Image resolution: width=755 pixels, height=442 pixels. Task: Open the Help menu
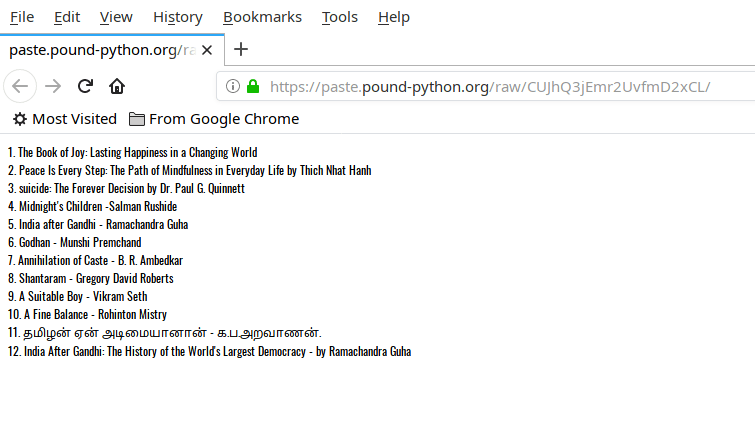(394, 17)
